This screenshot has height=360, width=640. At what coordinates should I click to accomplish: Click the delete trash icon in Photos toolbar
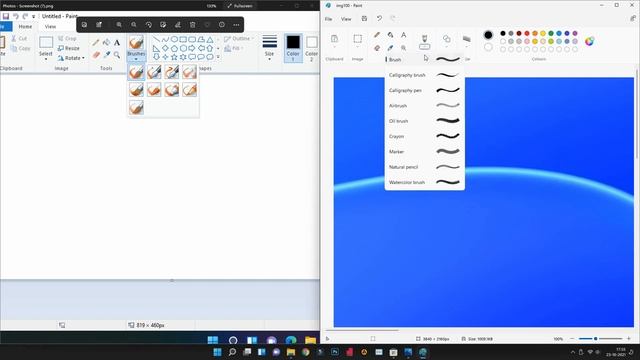193,25
